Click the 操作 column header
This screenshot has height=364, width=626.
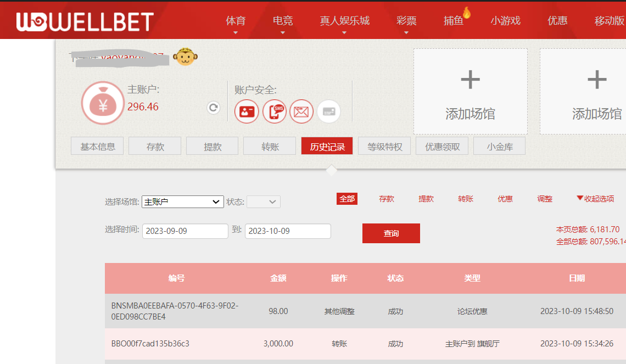click(x=339, y=278)
